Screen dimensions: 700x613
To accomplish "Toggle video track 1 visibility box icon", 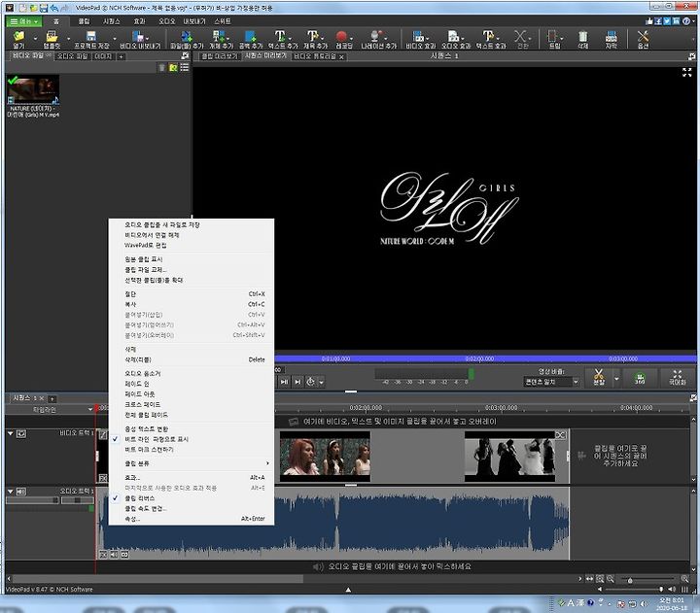I will (x=21, y=433).
